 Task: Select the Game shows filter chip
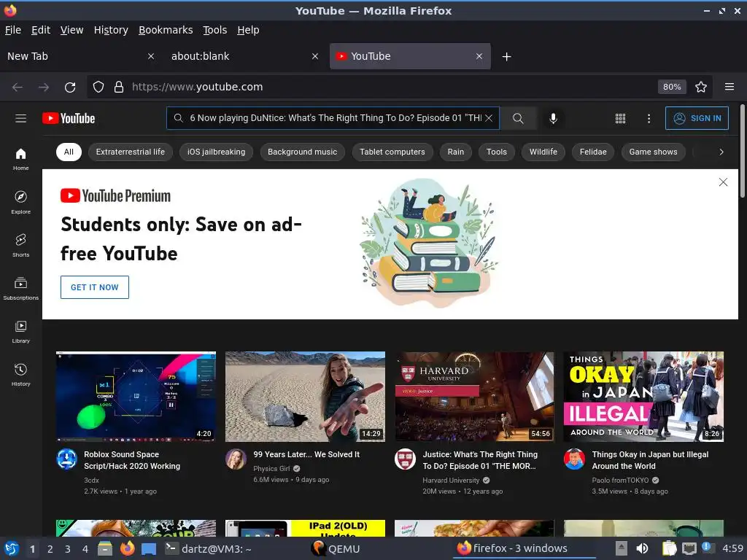coord(653,152)
